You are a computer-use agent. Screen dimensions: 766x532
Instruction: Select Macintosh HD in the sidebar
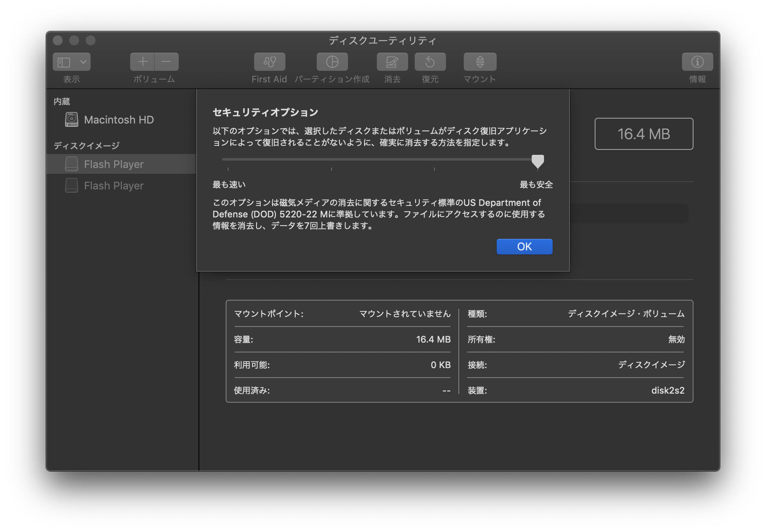[119, 120]
